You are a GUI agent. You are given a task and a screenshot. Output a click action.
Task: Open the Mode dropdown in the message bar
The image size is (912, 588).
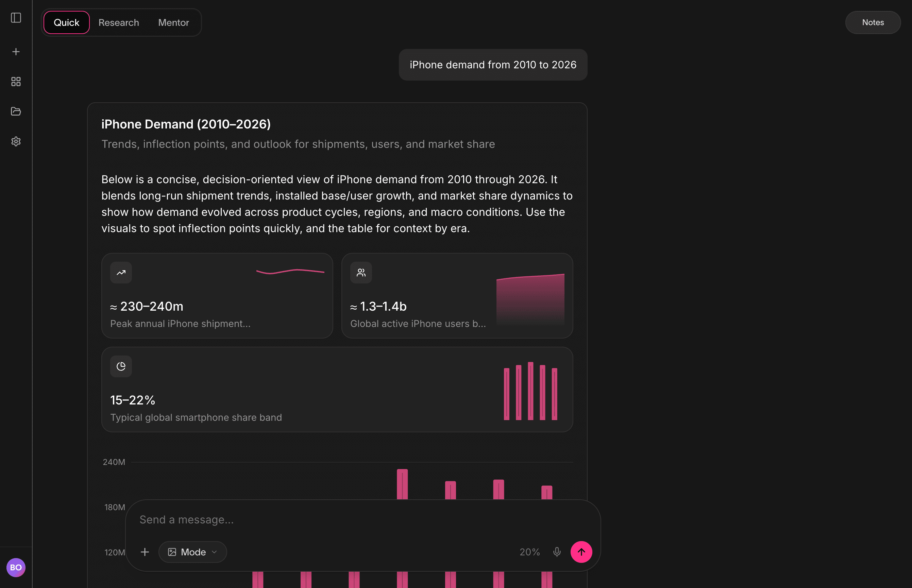[192, 552]
